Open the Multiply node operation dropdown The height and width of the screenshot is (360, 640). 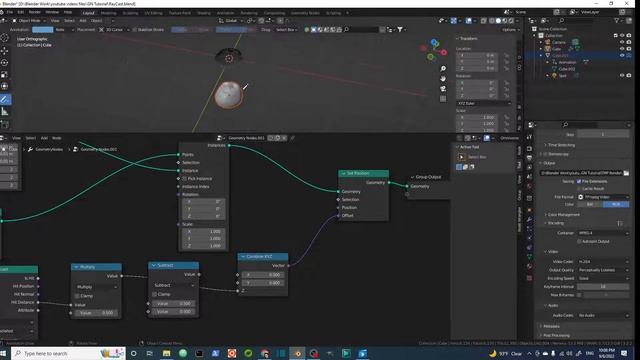point(96,287)
